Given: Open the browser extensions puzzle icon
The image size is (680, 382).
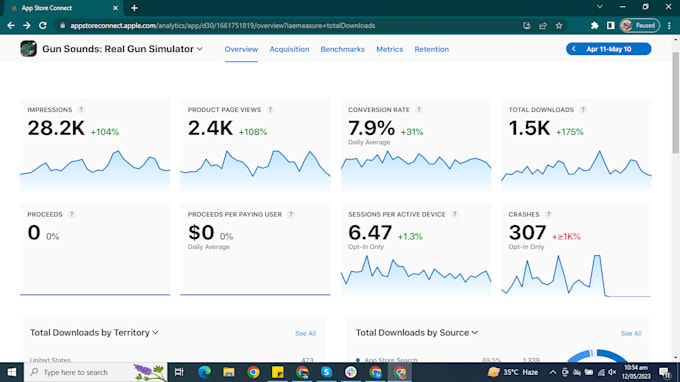Looking at the screenshot, I should click(x=595, y=26).
